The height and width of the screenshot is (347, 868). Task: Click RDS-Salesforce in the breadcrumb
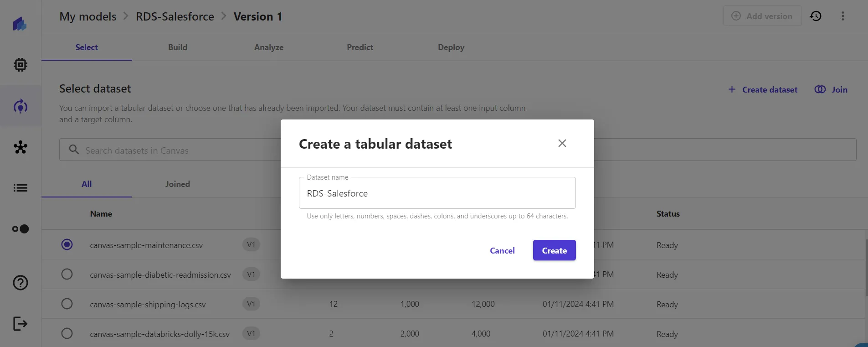point(175,16)
